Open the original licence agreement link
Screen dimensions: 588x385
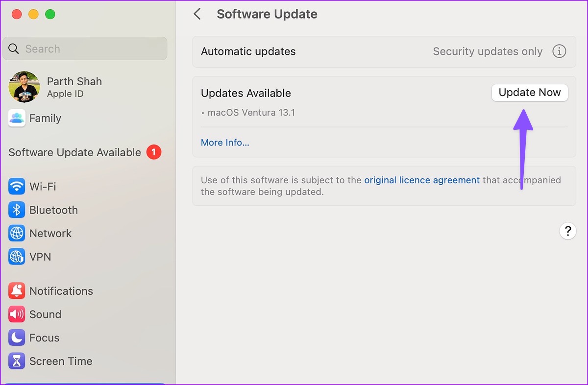(421, 180)
